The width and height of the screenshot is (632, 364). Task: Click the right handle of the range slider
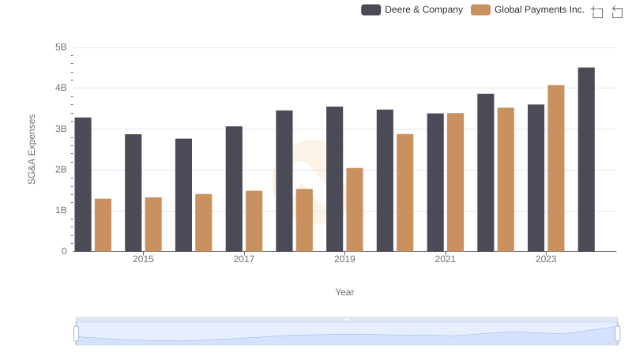coord(617,334)
